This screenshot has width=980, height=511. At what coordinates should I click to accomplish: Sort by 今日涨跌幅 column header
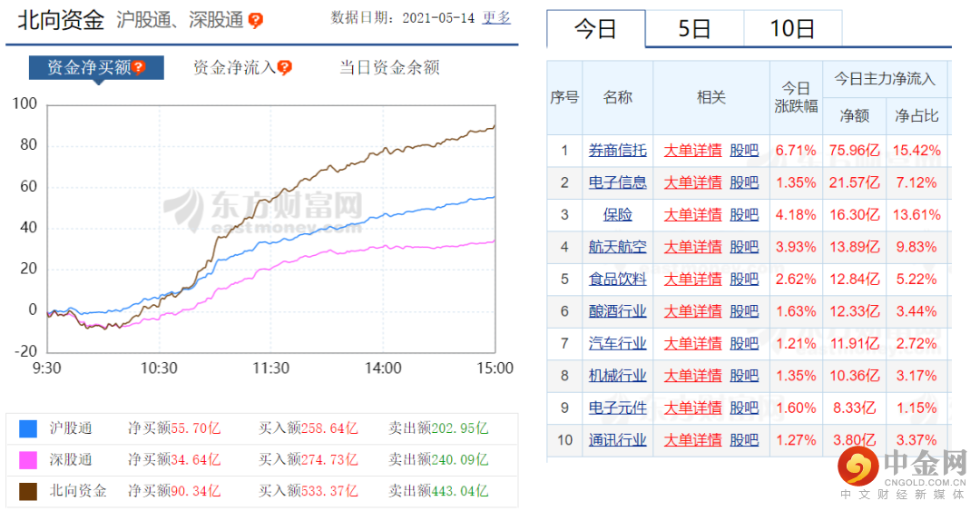(x=796, y=98)
